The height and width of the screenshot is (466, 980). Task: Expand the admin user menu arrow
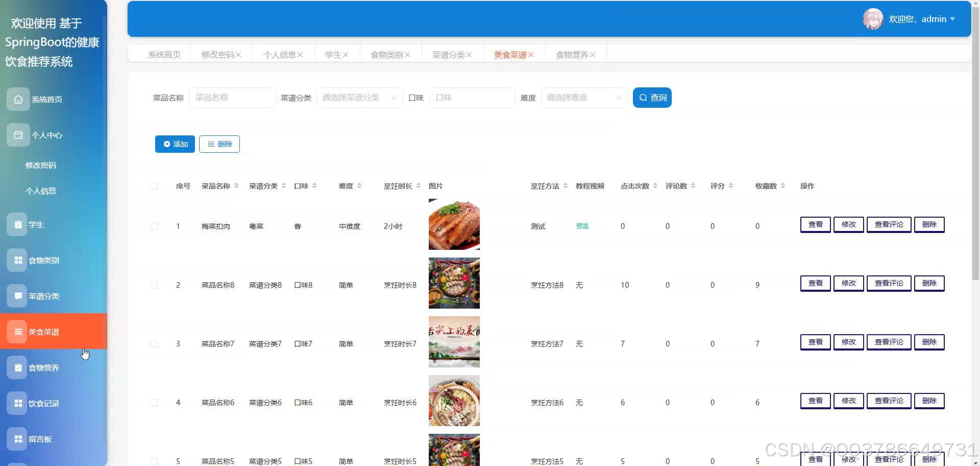point(952,19)
